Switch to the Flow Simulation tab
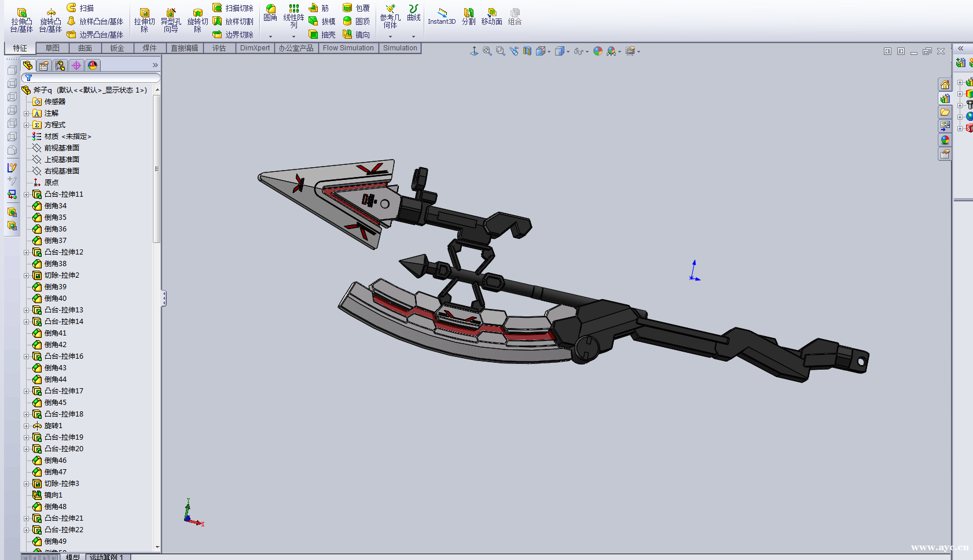The height and width of the screenshot is (560, 973). [348, 48]
